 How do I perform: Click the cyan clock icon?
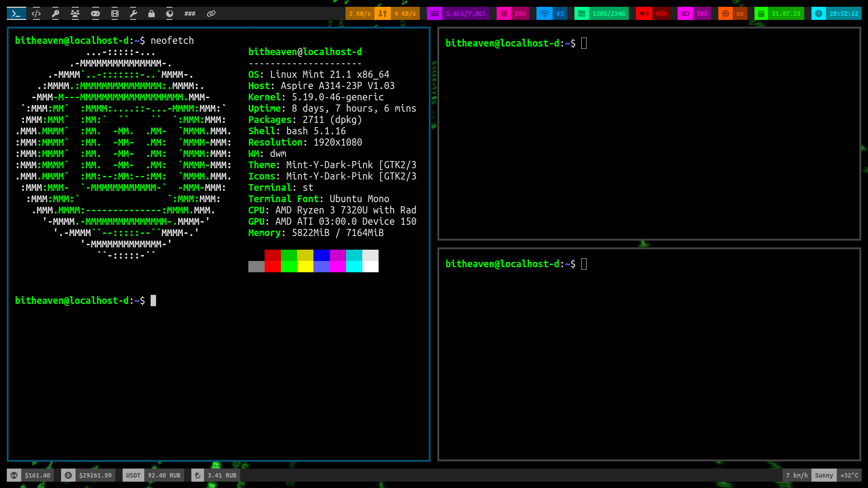[819, 14]
